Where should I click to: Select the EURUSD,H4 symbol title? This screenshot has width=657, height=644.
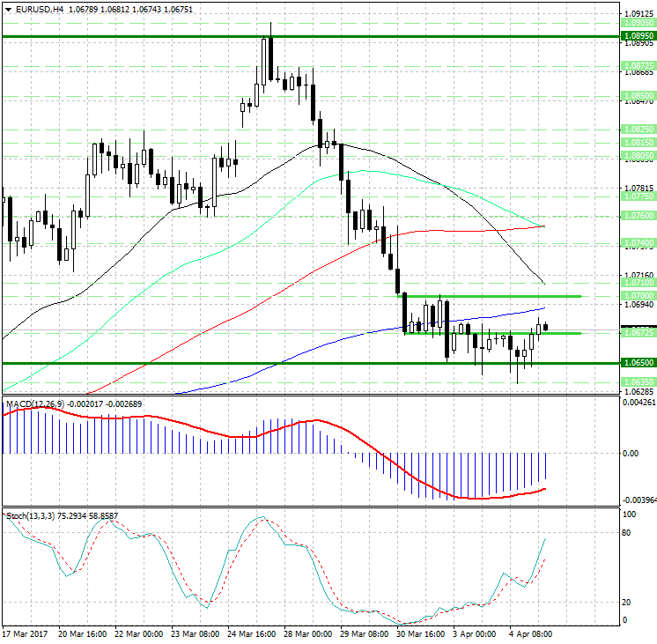tap(40, 9)
